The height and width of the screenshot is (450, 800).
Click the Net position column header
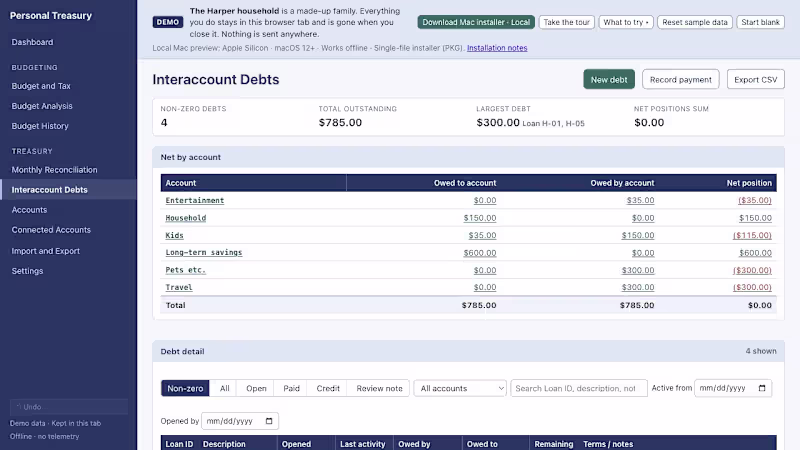pos(749,183)
